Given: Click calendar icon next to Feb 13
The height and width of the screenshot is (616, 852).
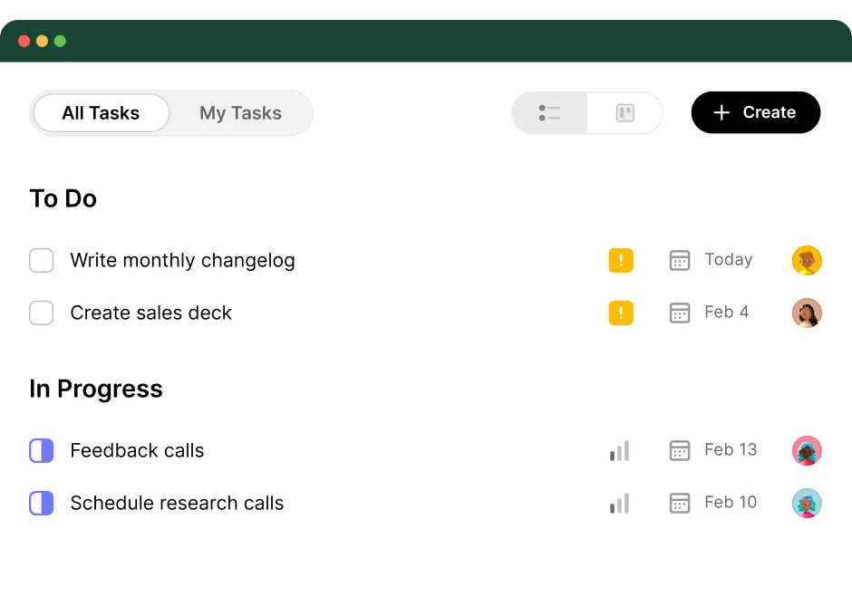Looking at the screenshot, I should 680,450.
